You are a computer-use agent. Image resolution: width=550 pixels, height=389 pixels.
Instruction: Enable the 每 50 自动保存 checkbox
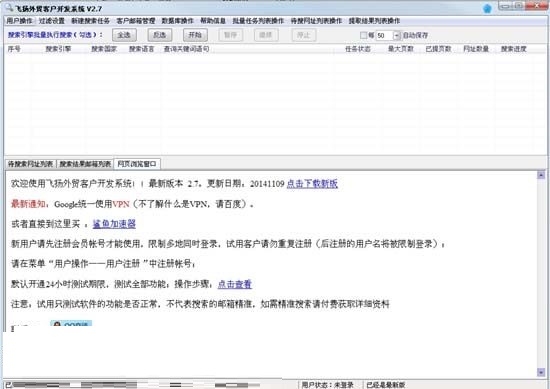pos(363,35)
